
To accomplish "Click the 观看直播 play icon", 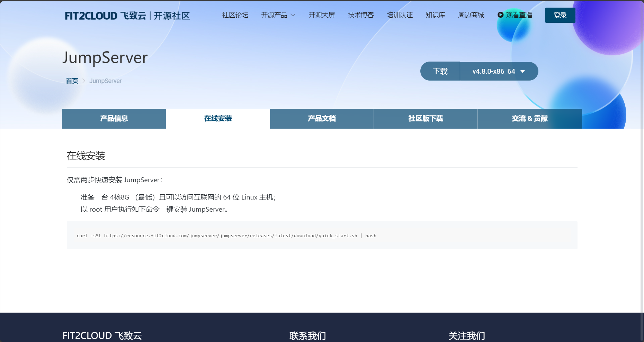I will 500,15.
